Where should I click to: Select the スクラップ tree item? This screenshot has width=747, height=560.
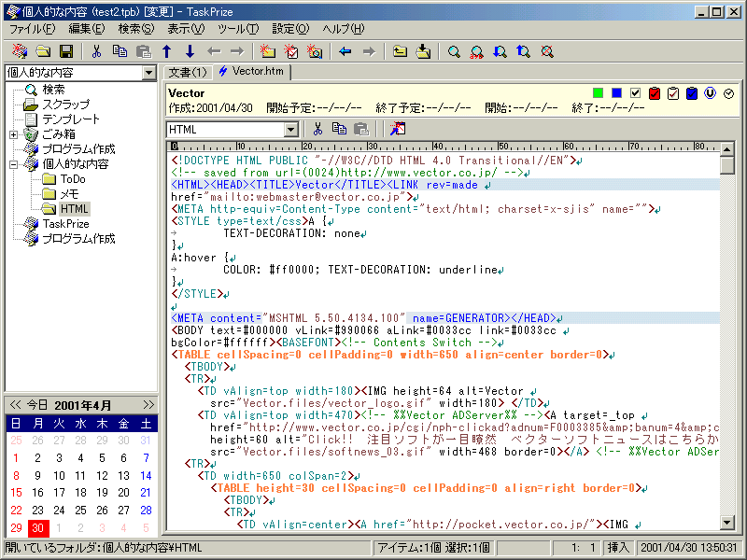click(x=65, y=105)
